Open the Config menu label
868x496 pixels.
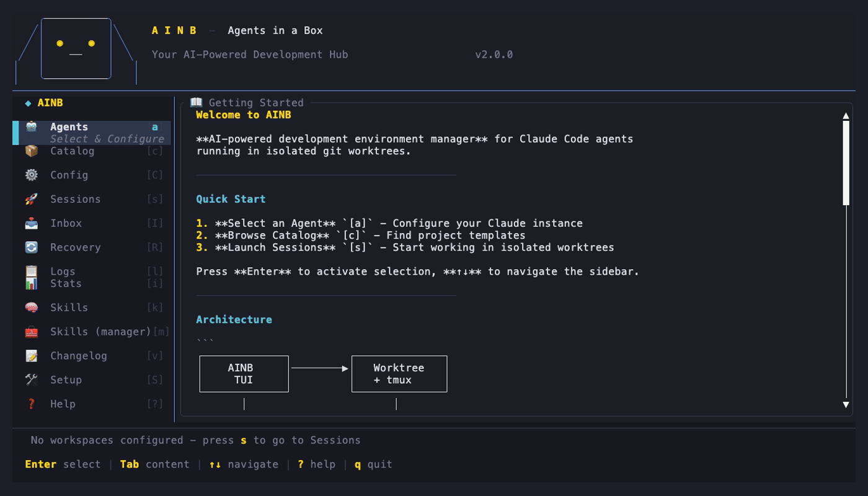(x=69, y=175)
